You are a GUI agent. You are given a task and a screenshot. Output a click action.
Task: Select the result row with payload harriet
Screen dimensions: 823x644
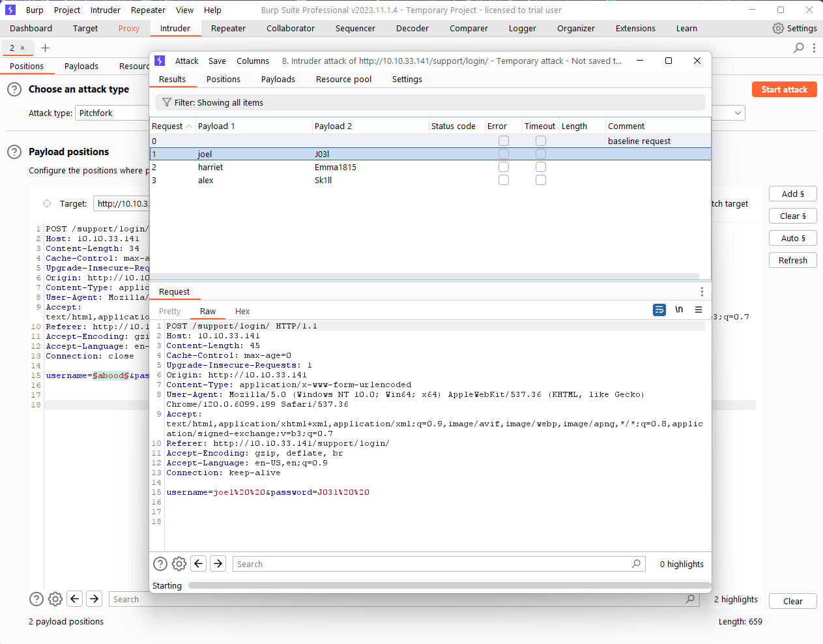[x=430, y=167]
